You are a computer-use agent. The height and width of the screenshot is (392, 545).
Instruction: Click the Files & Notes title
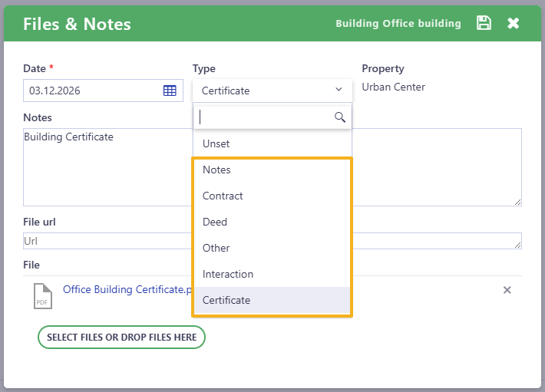(x=77, y=24)
